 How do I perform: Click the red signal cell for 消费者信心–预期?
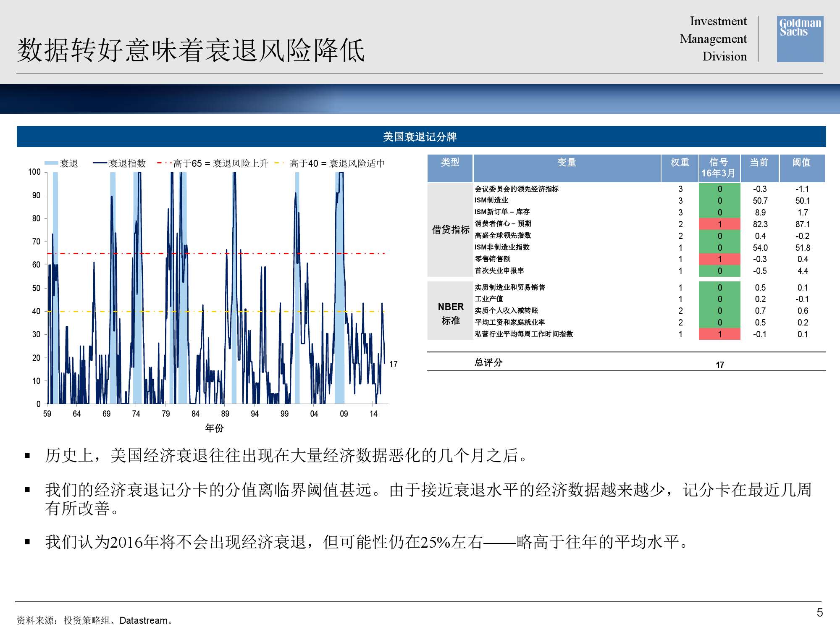coord(719,224)
